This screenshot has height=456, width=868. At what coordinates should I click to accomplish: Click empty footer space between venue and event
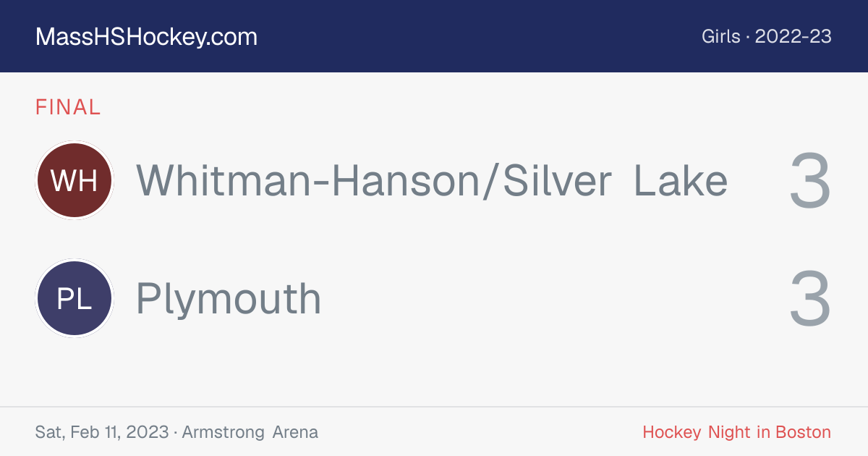[x=477, y=433]
